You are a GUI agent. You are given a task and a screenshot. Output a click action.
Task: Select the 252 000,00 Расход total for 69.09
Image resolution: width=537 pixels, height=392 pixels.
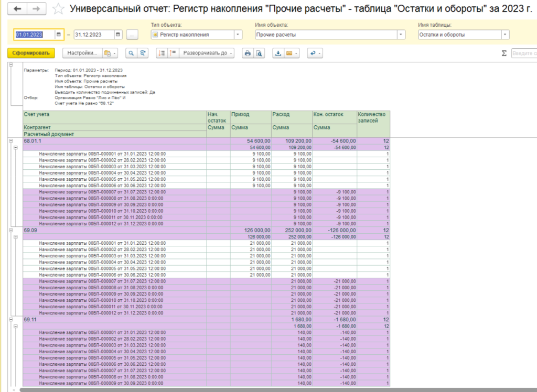tap(292, 230)
